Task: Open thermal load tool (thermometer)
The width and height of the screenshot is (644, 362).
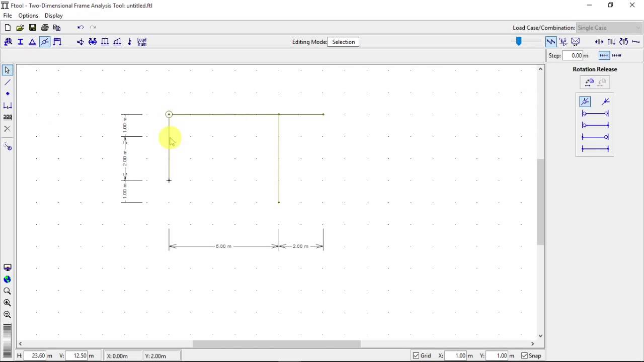Action: (x=130, y=42)
